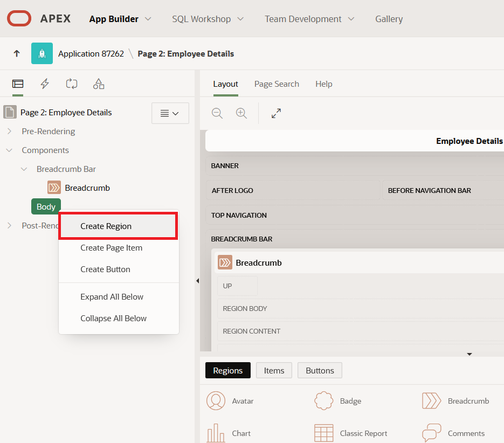Collapse the Components tree node
504x443 pixels.
(x=9, y=150)
